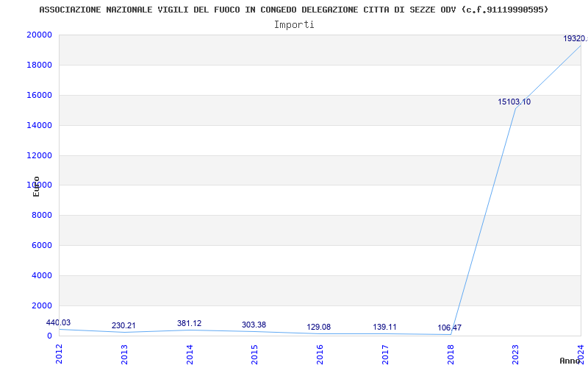Click the chart title with c.f.91119990595
The width and height of the screenshot is (588, 368).
(293, 10)
